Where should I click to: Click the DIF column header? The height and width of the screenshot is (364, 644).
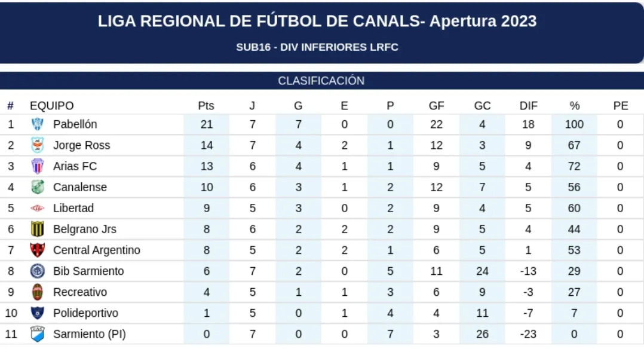click(528, 106)
